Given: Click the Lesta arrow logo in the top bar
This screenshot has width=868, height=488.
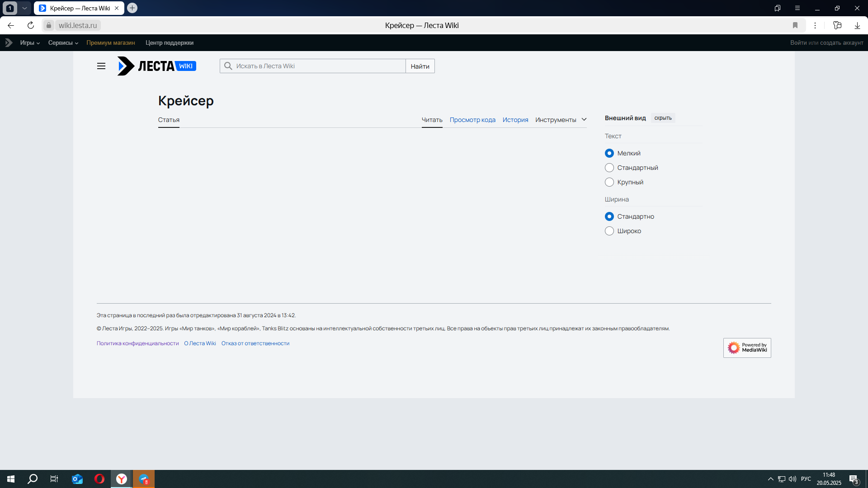Looking at the screenshot, I should [9, 42].
